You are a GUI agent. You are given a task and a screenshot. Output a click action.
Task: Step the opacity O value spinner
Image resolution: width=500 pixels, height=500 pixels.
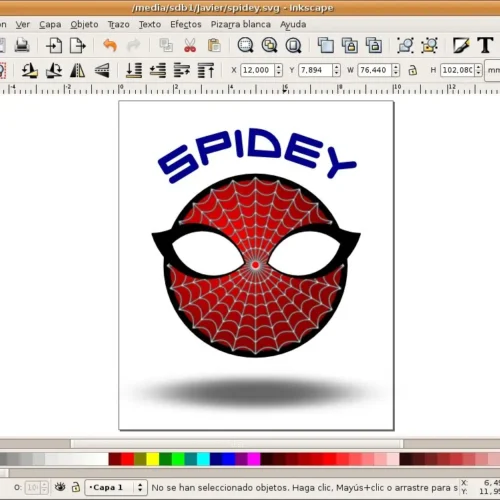pyautogui.click(x=44, y=487)
